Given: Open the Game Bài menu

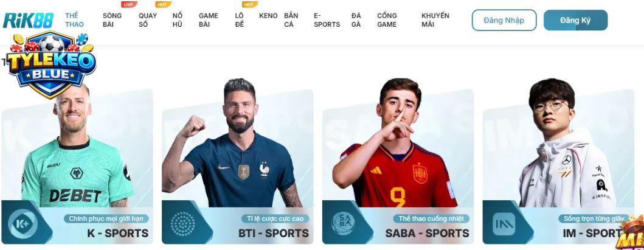Looking at the screenshot, I should 208,19.
